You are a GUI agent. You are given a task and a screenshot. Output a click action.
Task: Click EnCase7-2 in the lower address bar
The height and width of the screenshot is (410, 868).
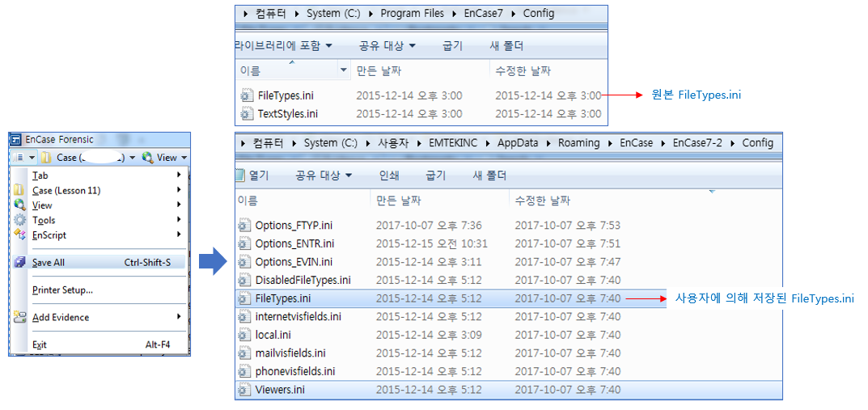click(x=697, y=143)
